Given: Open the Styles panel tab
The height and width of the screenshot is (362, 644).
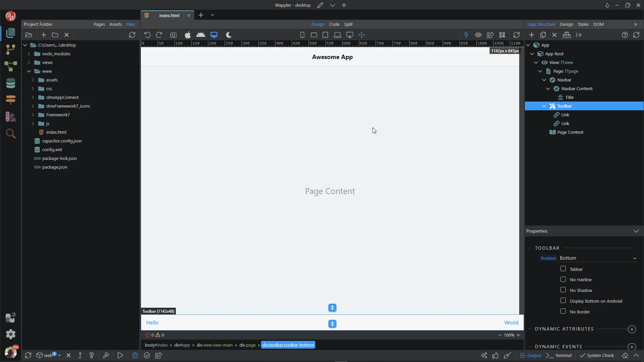Looking at the screenshot, I should click(583, 24).
